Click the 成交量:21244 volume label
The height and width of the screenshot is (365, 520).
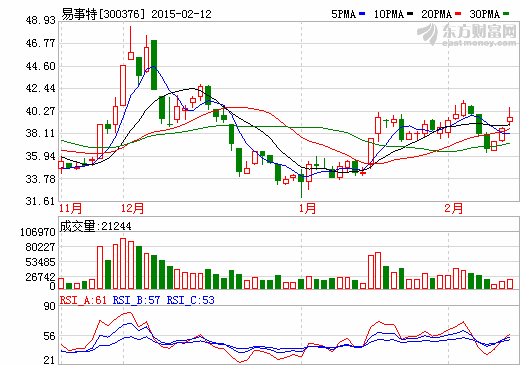[x=95, y=226]
